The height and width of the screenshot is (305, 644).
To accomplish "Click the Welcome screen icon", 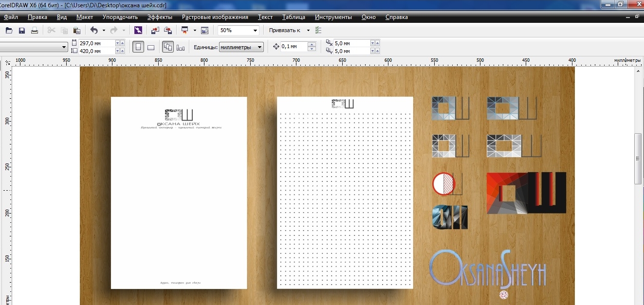I will (x=205, y=30).
